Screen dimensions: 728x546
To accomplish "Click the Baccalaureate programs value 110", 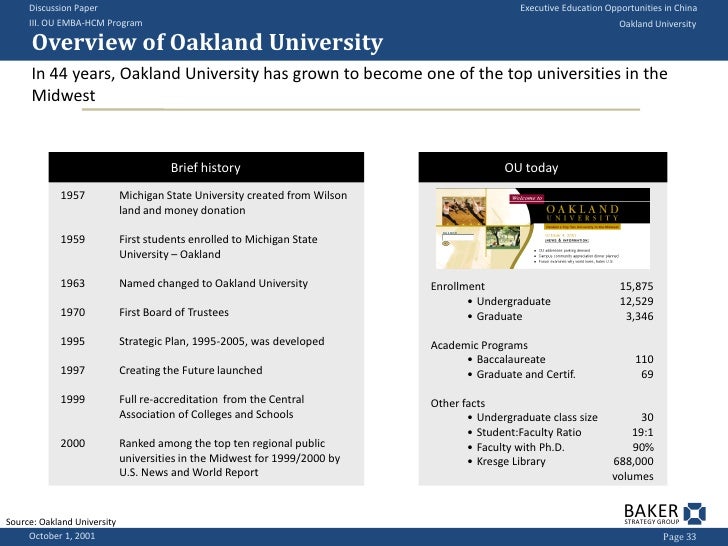I will click(x=644, y=359).
